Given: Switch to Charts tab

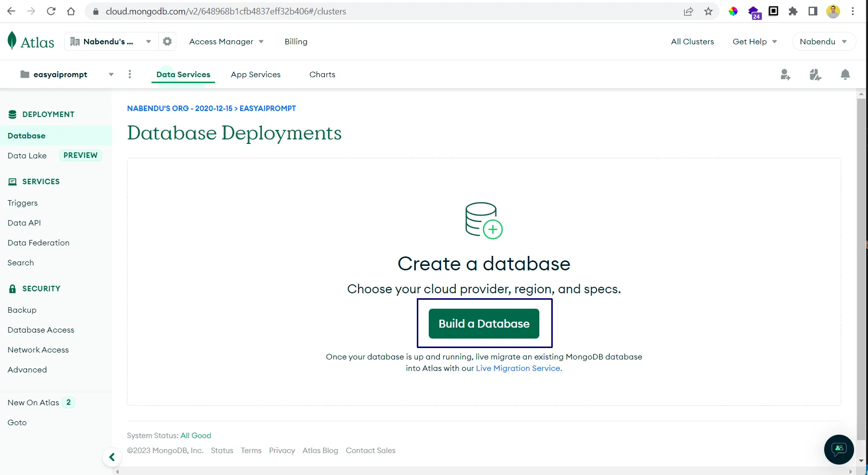Looking at the screenshot, I should click(322, 74).
